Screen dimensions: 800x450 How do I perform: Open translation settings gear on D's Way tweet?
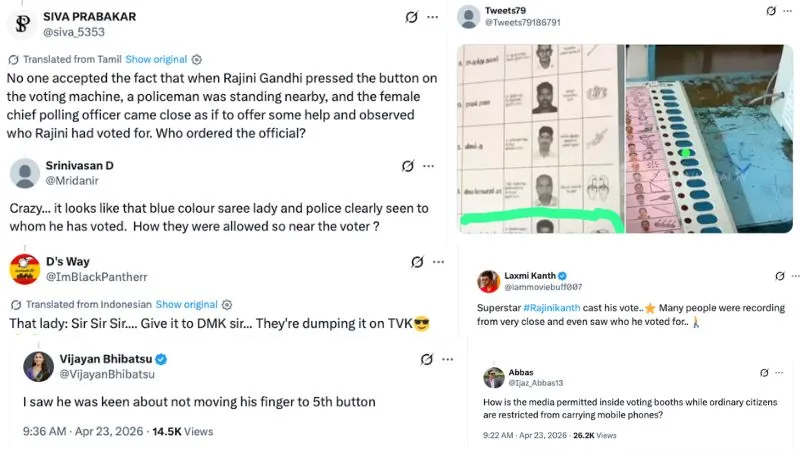pos(227,305)
